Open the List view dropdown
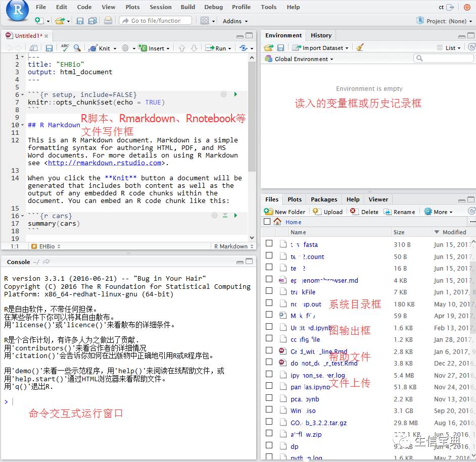Screen dimensions: 476x462 click(449, 48)
